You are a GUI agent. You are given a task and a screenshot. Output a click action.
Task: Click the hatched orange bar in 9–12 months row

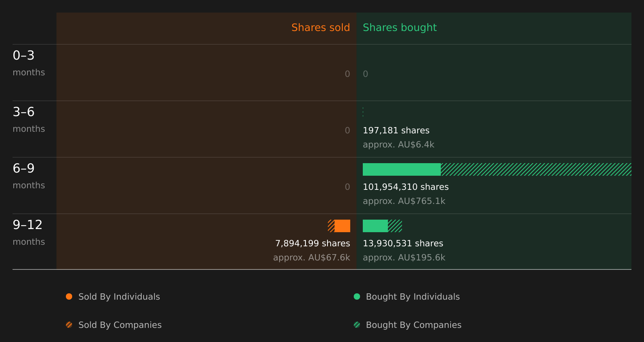point(331,226)
